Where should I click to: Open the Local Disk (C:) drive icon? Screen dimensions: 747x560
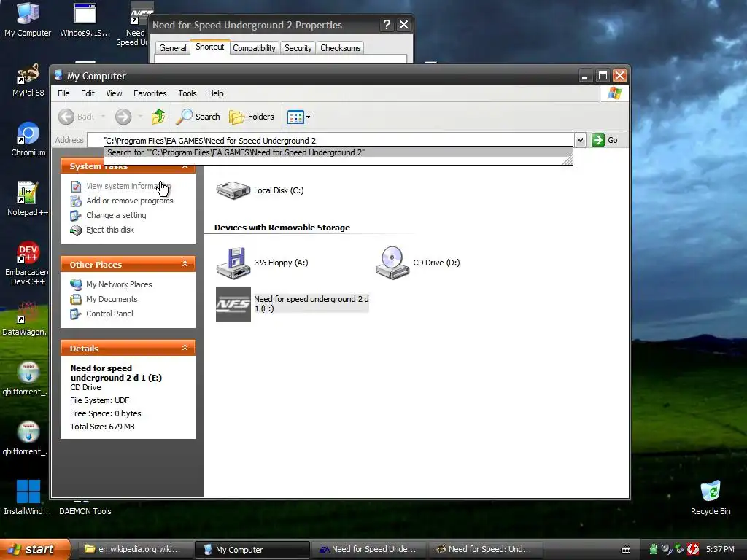click(233, 190)
